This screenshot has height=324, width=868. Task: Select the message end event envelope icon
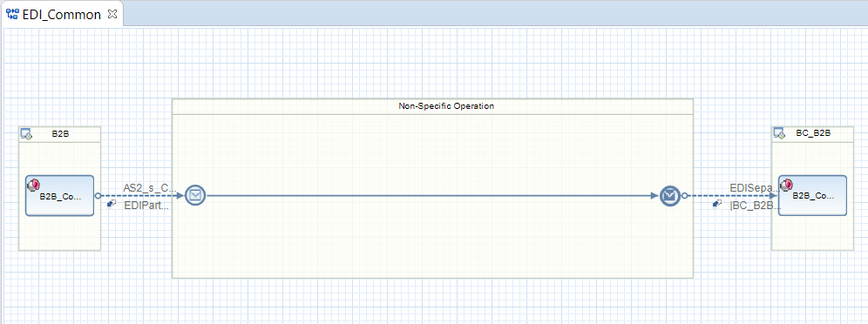670,195
